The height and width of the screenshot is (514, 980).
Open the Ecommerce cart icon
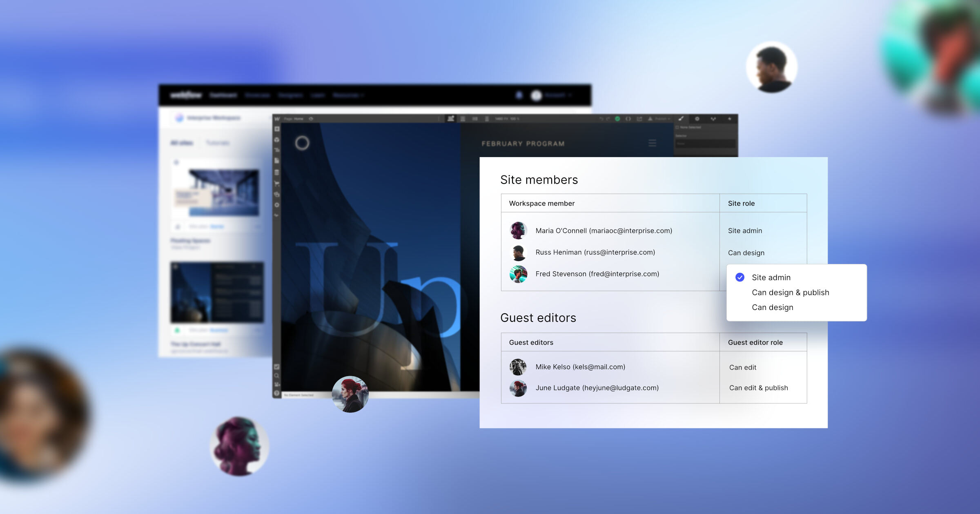coord(277,184)
